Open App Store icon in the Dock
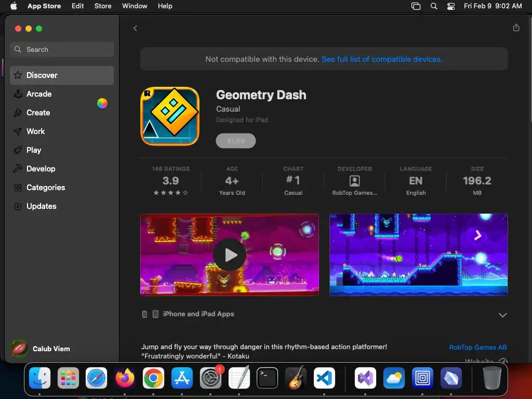Viewport: 532px width, 399px height. click(182, 378)
